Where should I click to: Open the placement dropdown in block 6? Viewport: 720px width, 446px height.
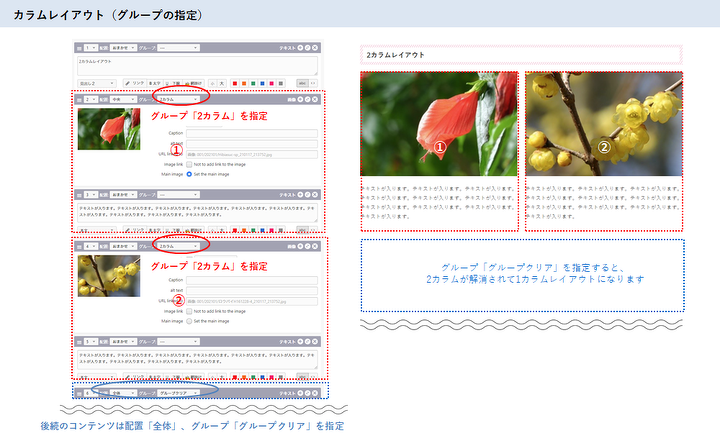tap(121, 393)
